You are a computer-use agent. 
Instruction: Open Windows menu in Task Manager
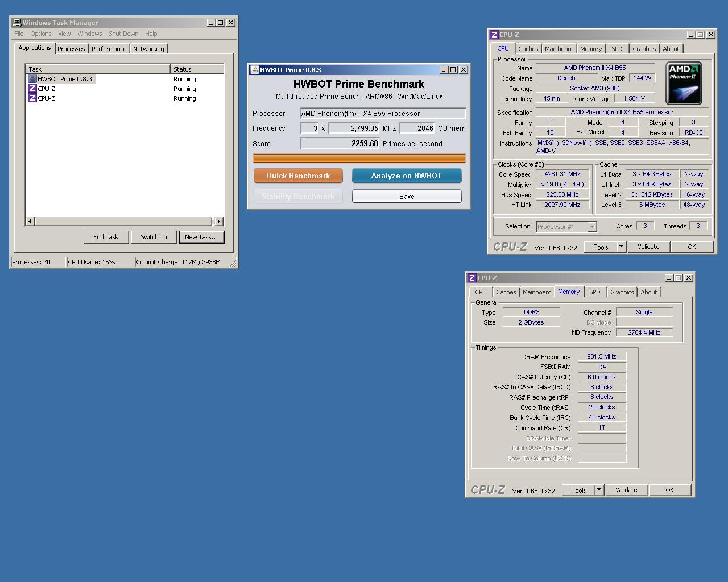pyautogui.click(x=90, y=34)
